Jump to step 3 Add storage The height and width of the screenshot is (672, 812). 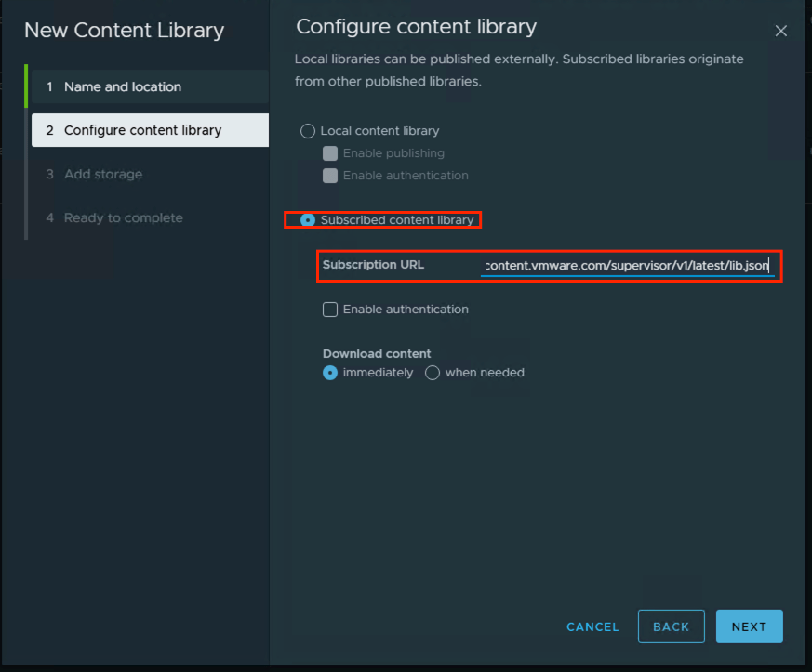[102, 174]
